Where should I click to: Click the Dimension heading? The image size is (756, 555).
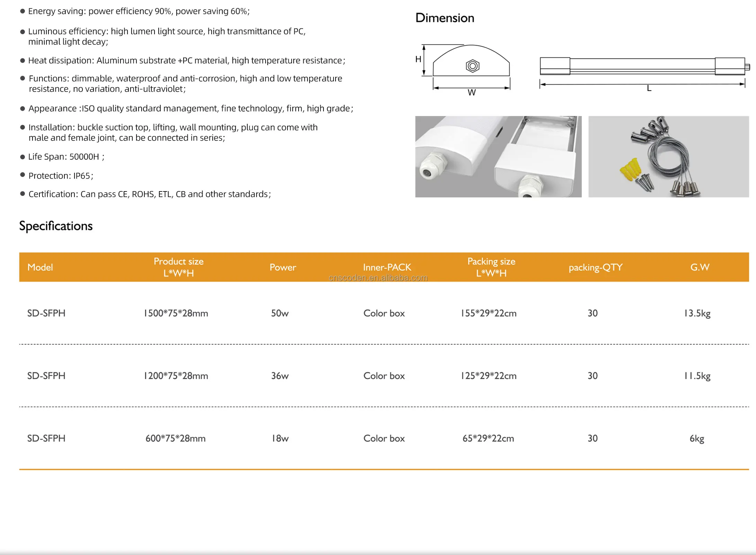(x=445, y=18)
